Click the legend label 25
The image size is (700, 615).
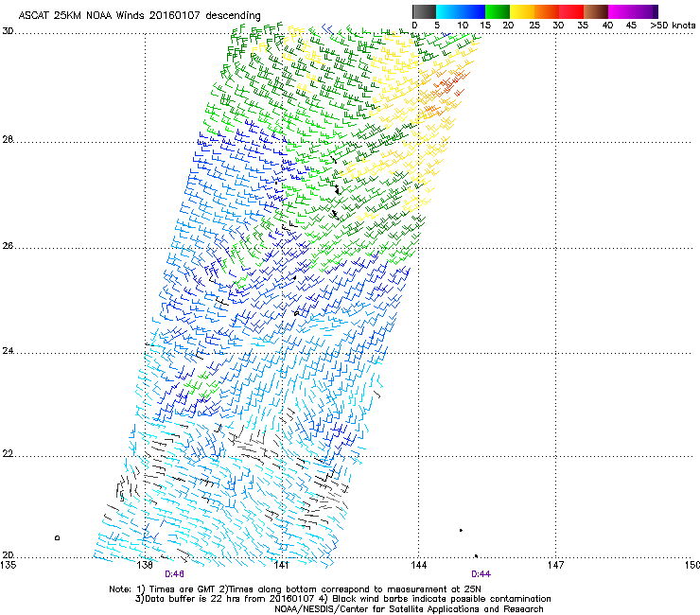534,26
